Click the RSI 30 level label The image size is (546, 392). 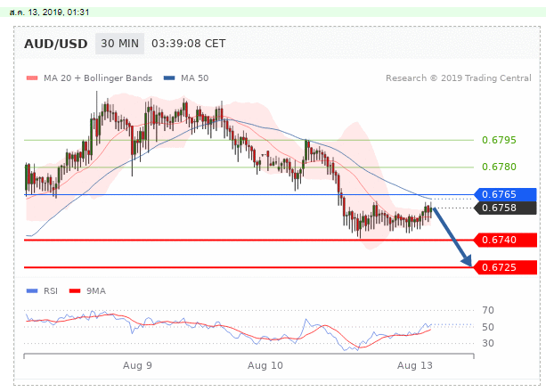click(488, 343)
